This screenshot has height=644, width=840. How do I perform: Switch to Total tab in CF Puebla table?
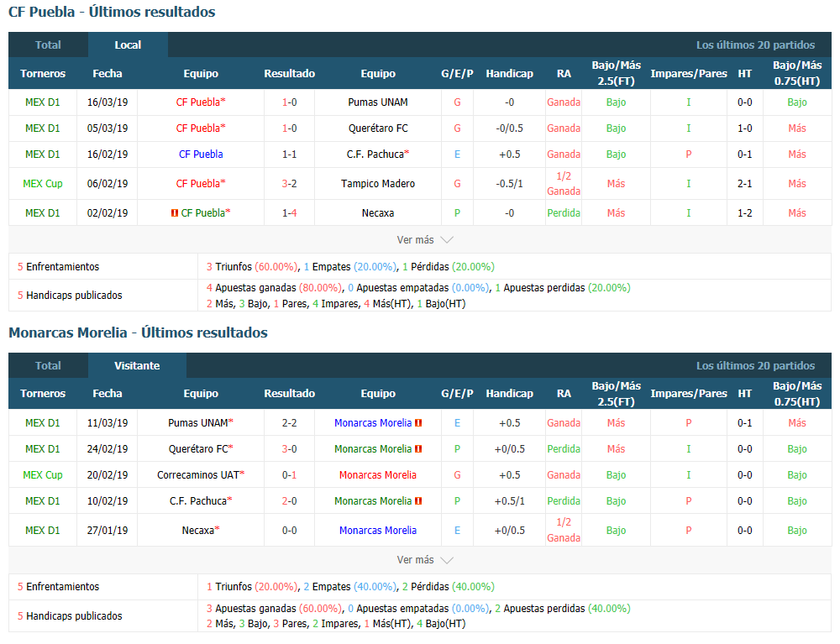point(48,45)
